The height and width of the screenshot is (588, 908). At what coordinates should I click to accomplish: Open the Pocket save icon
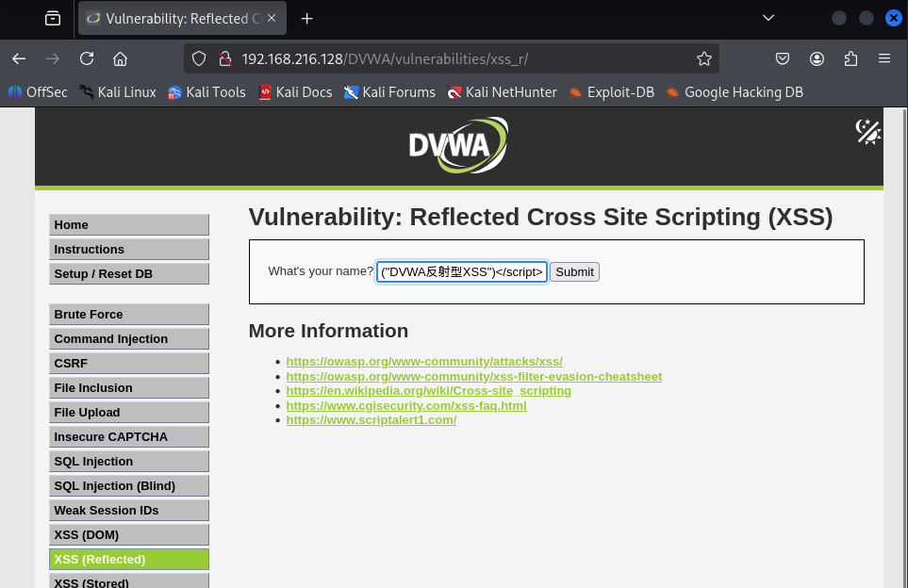tap(783, 58)
